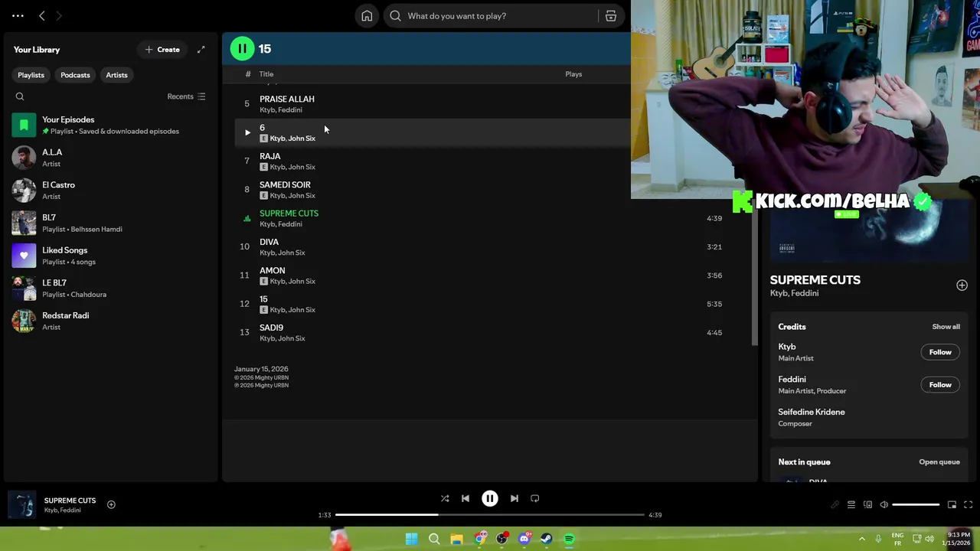Click the Title column header
Screen dimensions: 980x551
pyautogui.click(x=266, y=74)
